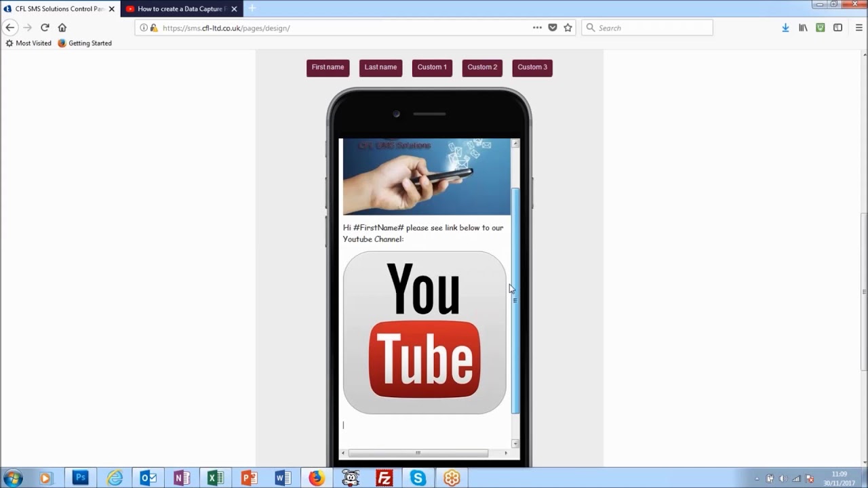Image resolution: width=868 pixels, height=488 pixels.
Task: Open FileZilla from the taskbar
Action: [384, 478]
